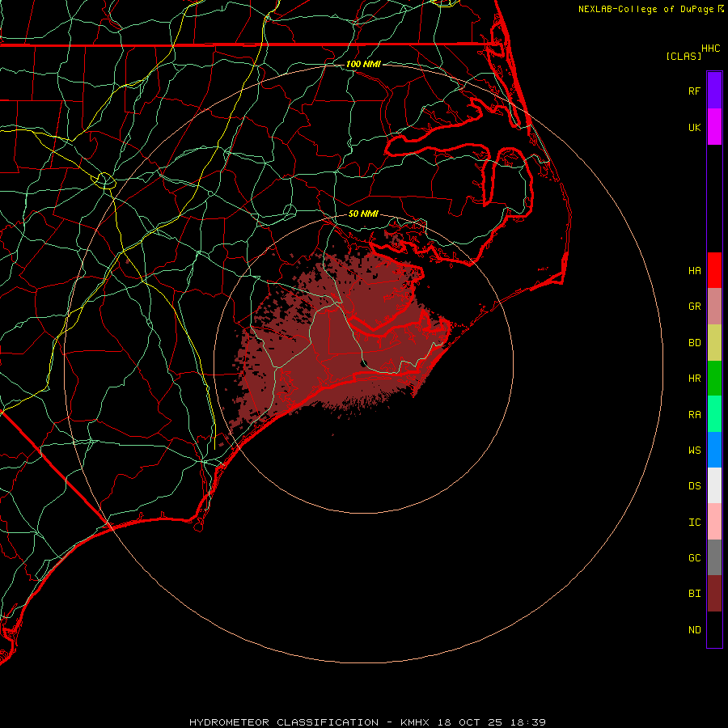Click the BD yellow legend swatch
The width and height of the screenshot is (728, 728).
tap(714, 343)
